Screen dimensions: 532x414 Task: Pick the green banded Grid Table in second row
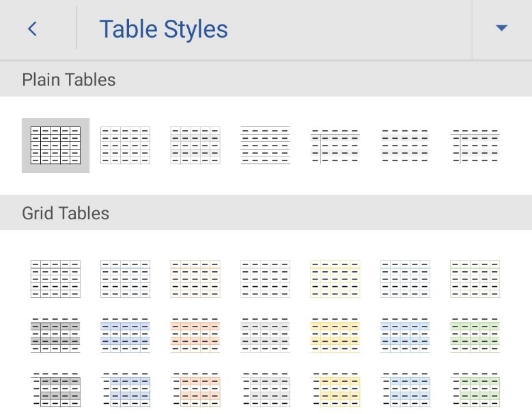pyautogui.click(x=475, y=335)
